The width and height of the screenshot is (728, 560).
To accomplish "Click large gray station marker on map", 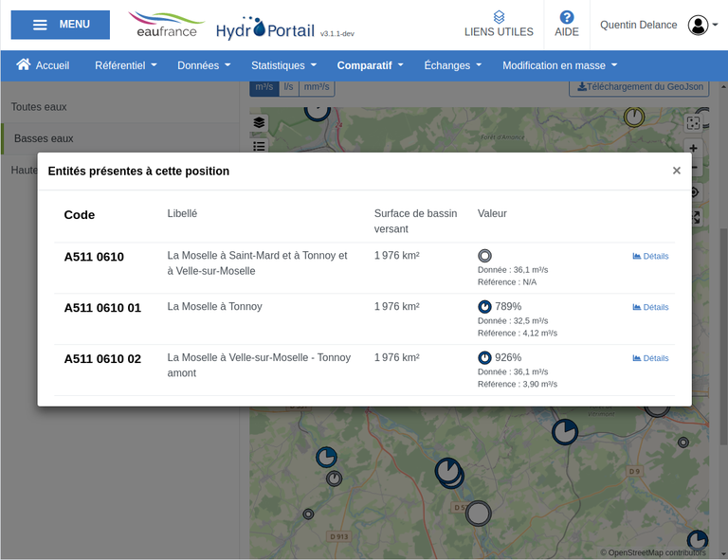I will [478, 514].
